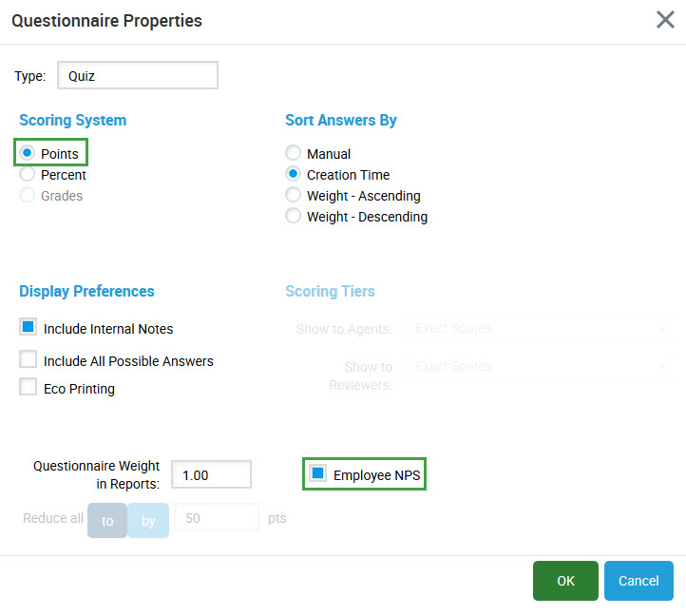Image resolution: width=686 pixels, height=616 pixels.
Task: Select the Points scoring system
Action: (x=28, y=153)
